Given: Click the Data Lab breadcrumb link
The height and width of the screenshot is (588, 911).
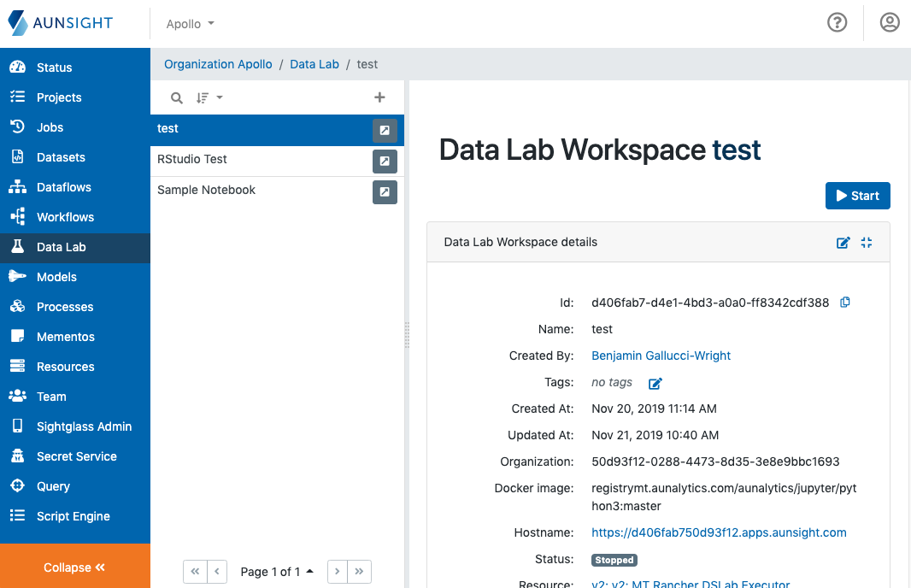Looking at the screenshot, I should (x=314, y=64).
